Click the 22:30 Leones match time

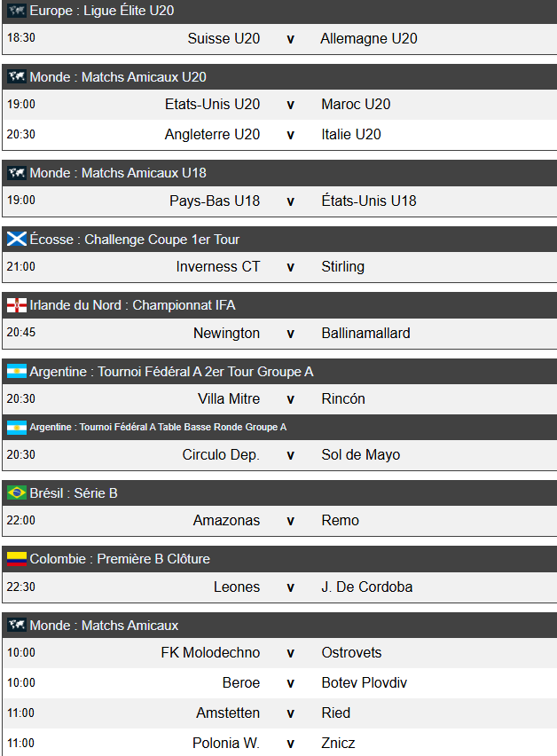point(20,587)
